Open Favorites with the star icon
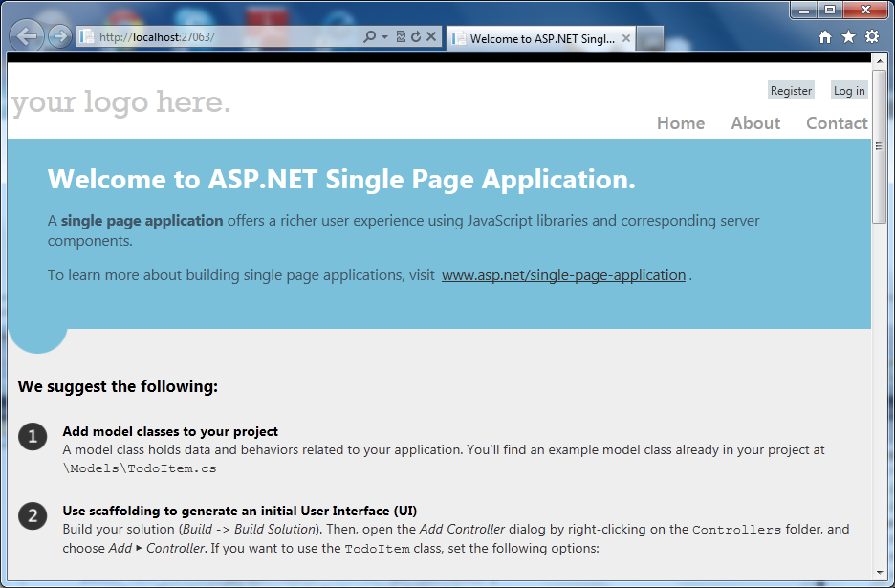Viewport: 895px width, 588px height. [849, 37]
